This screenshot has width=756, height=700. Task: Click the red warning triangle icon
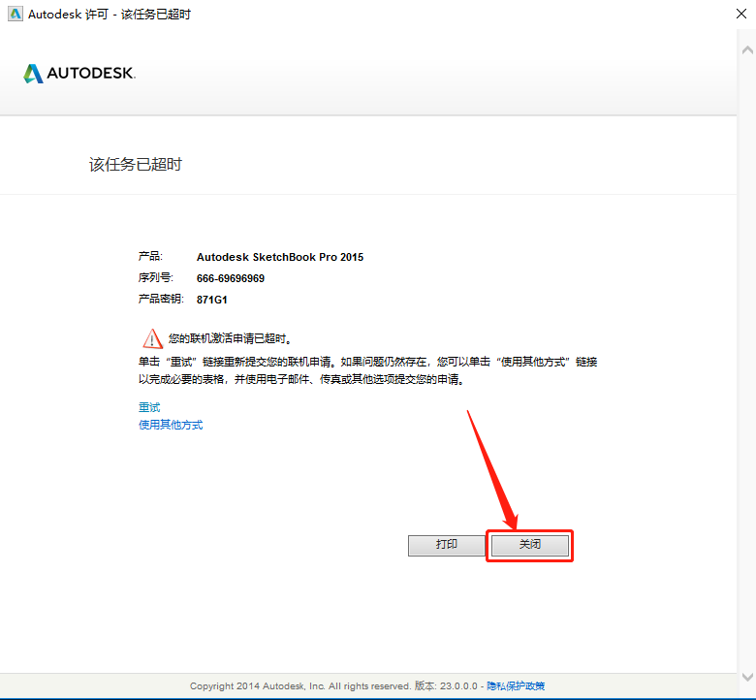click(x=152, y=338)
